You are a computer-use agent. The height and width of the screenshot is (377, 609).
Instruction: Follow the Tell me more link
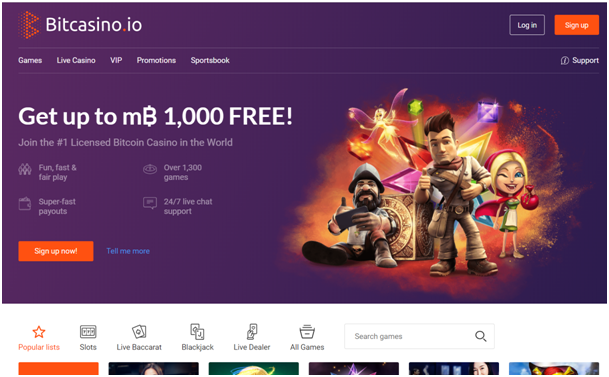[128, 251]
